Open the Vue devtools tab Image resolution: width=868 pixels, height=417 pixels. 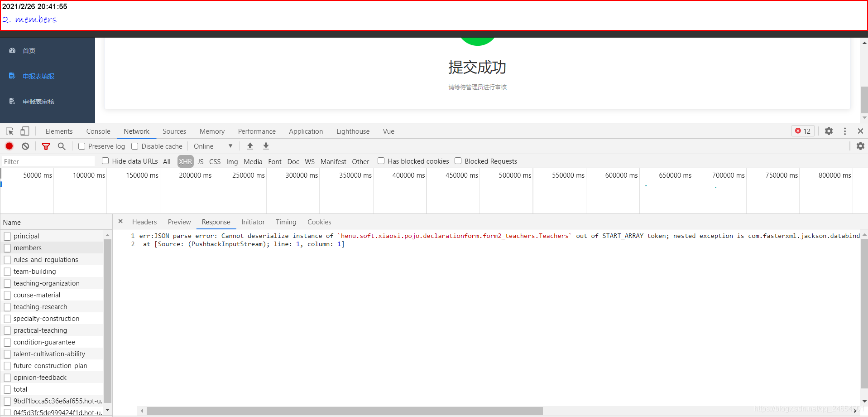click(x=388, y=131)
